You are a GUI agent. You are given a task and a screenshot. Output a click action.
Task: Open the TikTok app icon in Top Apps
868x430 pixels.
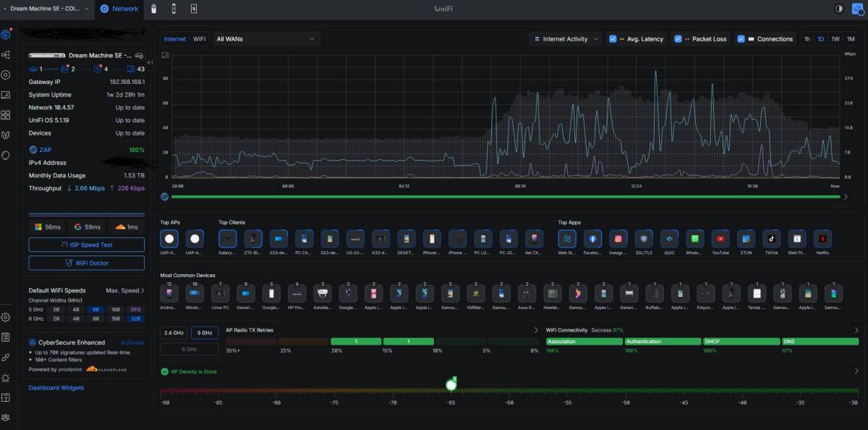(x=771, y=238)
